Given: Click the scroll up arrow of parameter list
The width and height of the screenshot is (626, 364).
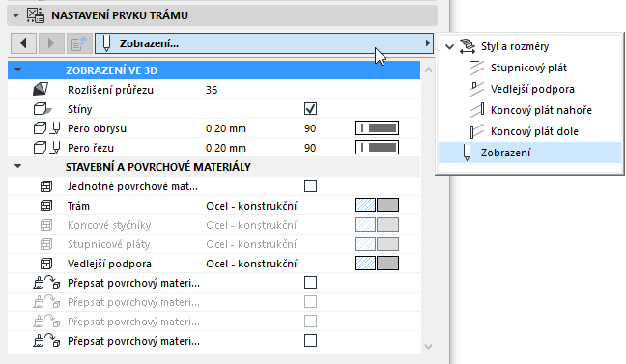Looking at the screenshot, I should 428,70.
